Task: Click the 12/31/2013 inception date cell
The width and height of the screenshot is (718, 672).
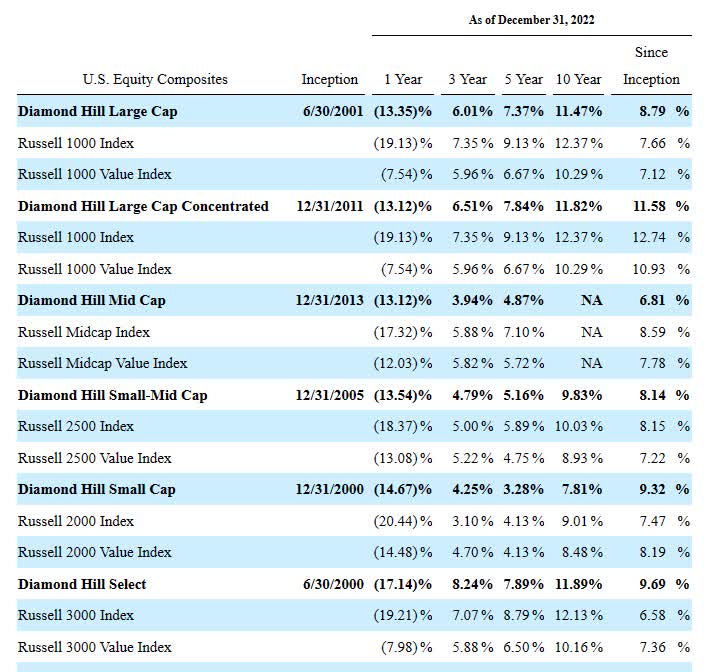Action: coord(330,301)
